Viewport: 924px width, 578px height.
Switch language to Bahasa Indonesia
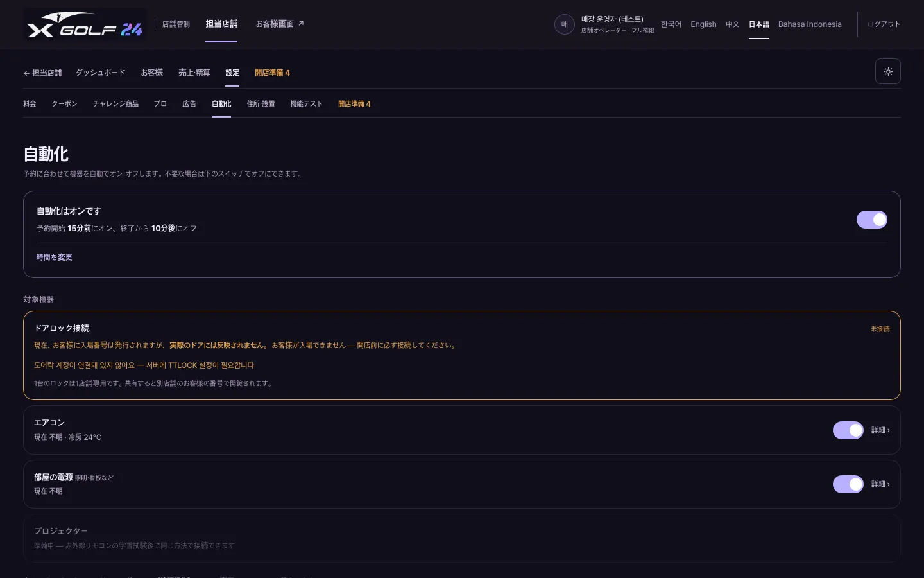point(810,24)
